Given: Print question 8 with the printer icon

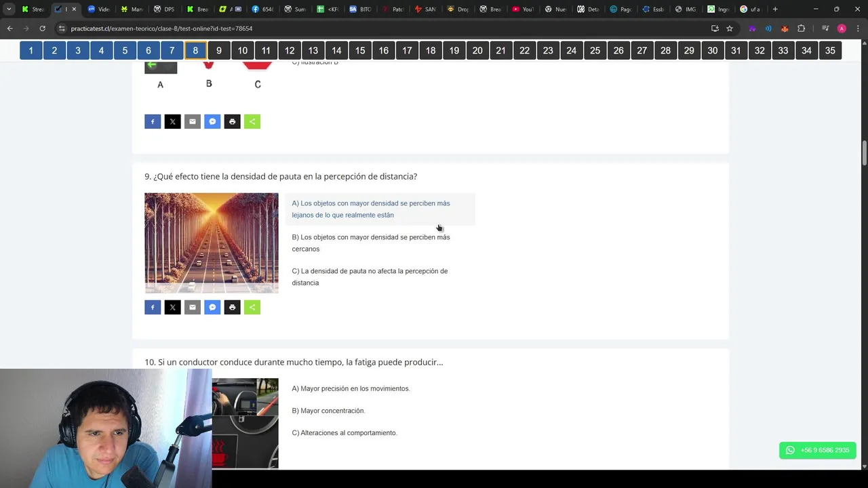Looking at the screenshot, I should tap(232, 121).
